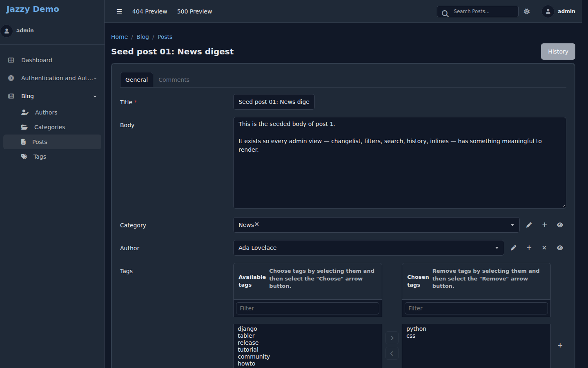
Task: Select the General tab
Action: click(136, 80)
